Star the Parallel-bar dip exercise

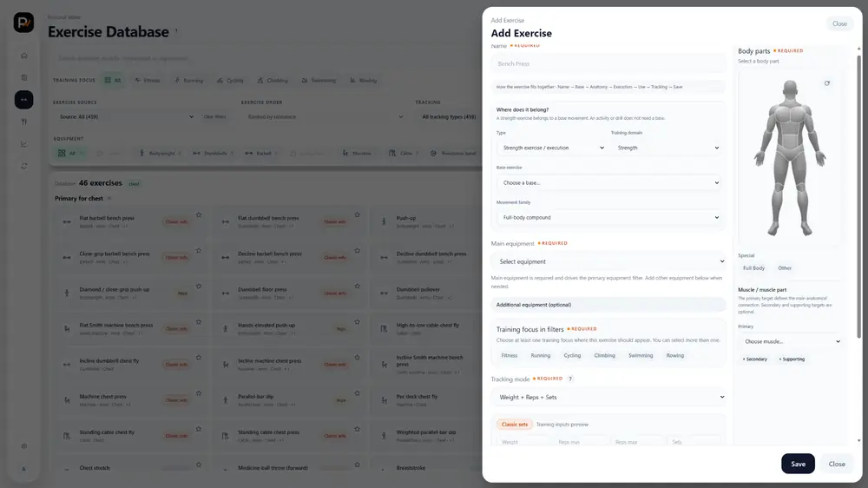click(x=357, y=393)
